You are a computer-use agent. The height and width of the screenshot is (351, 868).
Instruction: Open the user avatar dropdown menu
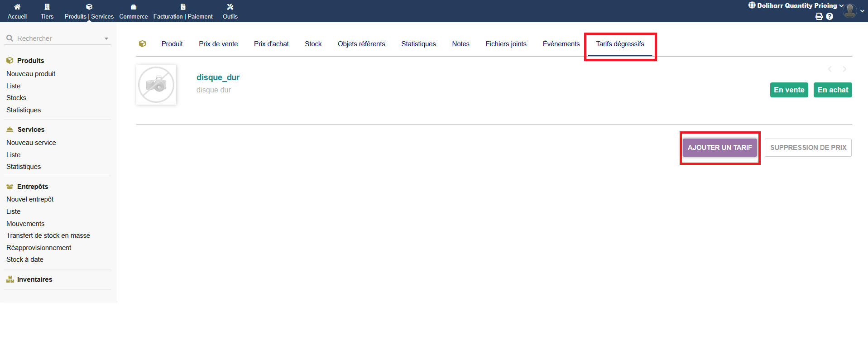coord(853,10)
